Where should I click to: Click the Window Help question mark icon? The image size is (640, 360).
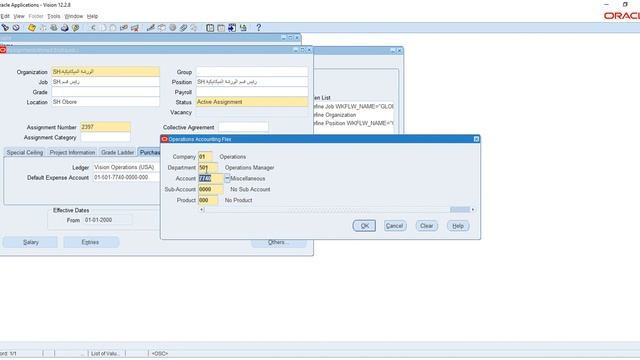pyautogui.click(x=258, y=28)
